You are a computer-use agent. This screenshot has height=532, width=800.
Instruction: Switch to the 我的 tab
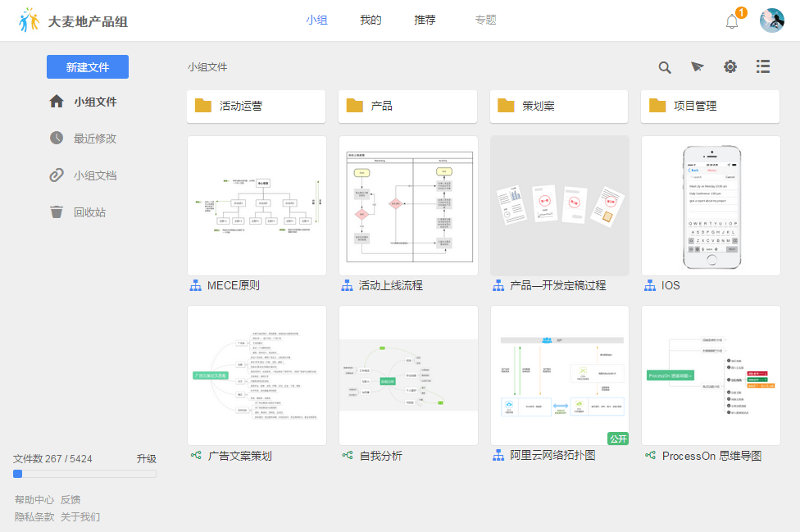click(x=370, y=20)
